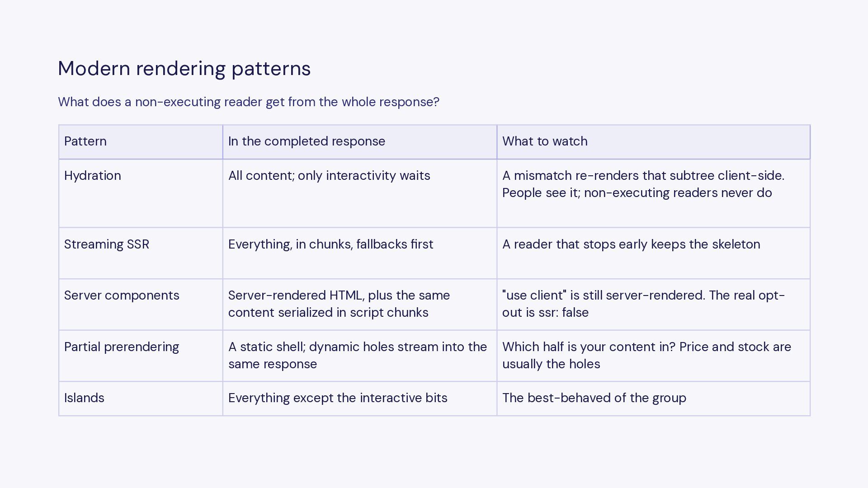Click the 'What to watch' header
The height and width of the screenshot is (488, 868).
(x=654, y=142)
